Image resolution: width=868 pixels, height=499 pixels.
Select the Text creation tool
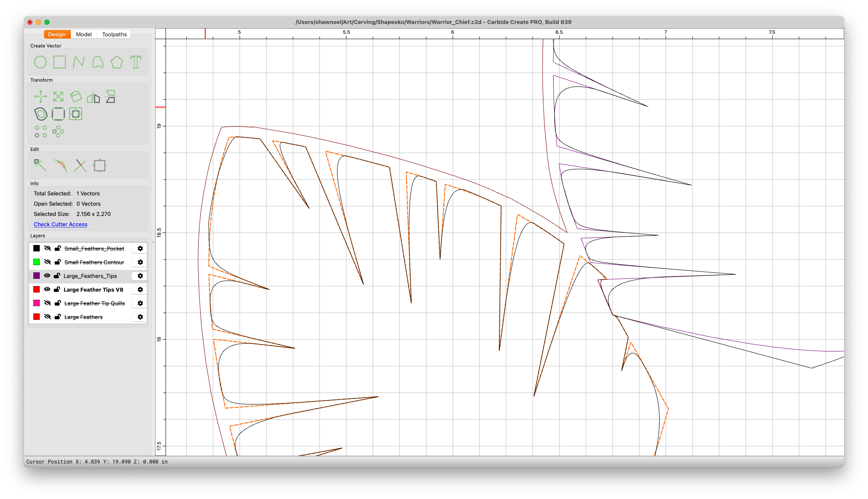(x=136, y=62)
